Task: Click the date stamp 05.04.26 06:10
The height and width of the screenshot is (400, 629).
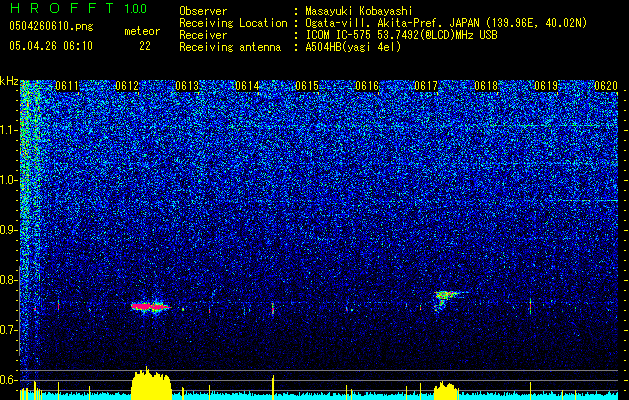Action: (51, 46)
